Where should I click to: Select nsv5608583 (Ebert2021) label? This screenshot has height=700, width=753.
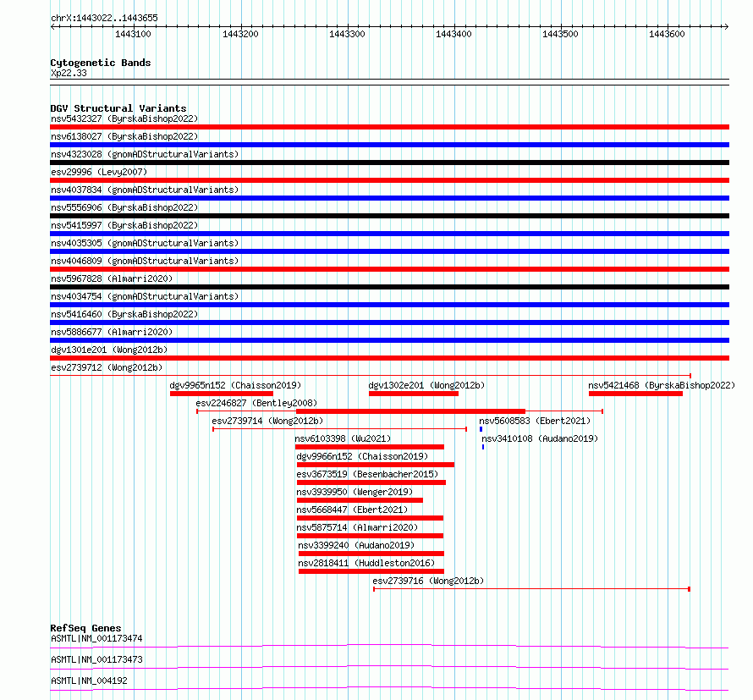[535, 421]
